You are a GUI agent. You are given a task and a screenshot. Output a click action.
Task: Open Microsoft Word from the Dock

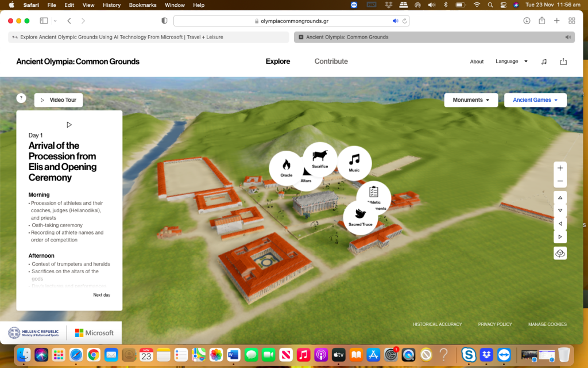233,354
